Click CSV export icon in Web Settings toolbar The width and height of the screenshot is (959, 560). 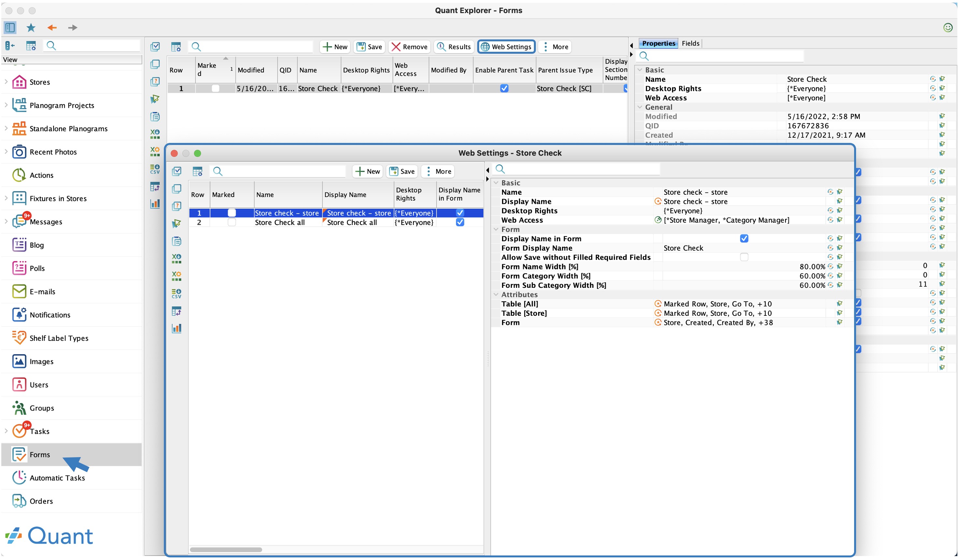[x=176, y=293]
